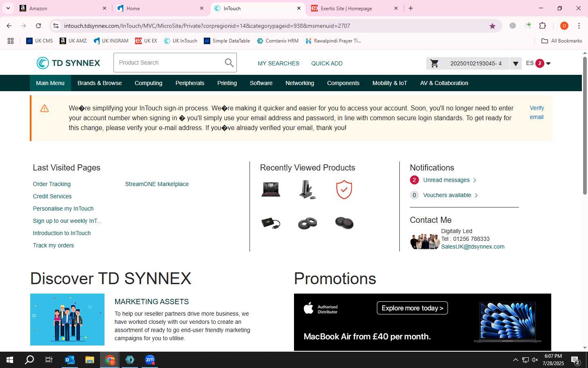Viewport: 588px width, 368px height.
Task: Open the Printing menu
Action: 227,83
